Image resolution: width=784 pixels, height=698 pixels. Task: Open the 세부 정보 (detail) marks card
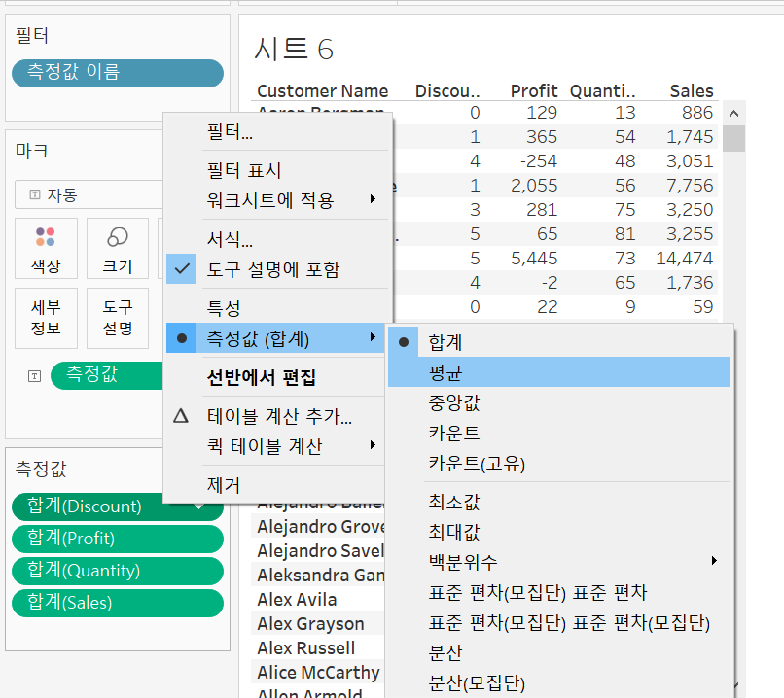(x=46, y=318)
